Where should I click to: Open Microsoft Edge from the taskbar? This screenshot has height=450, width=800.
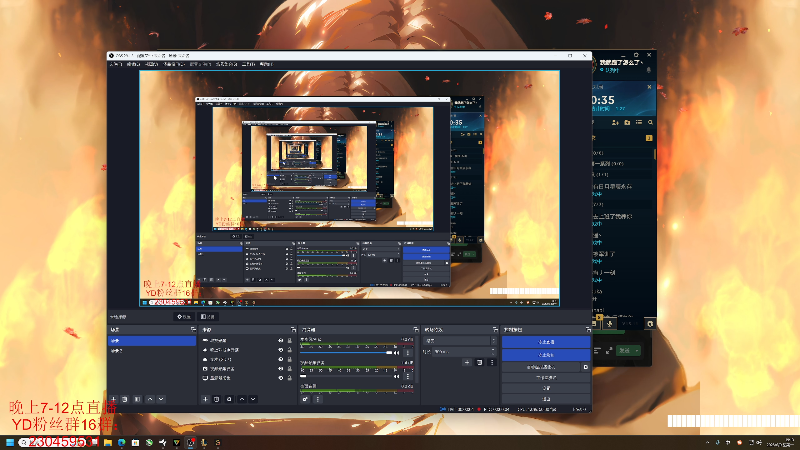(x=121, y=443)
